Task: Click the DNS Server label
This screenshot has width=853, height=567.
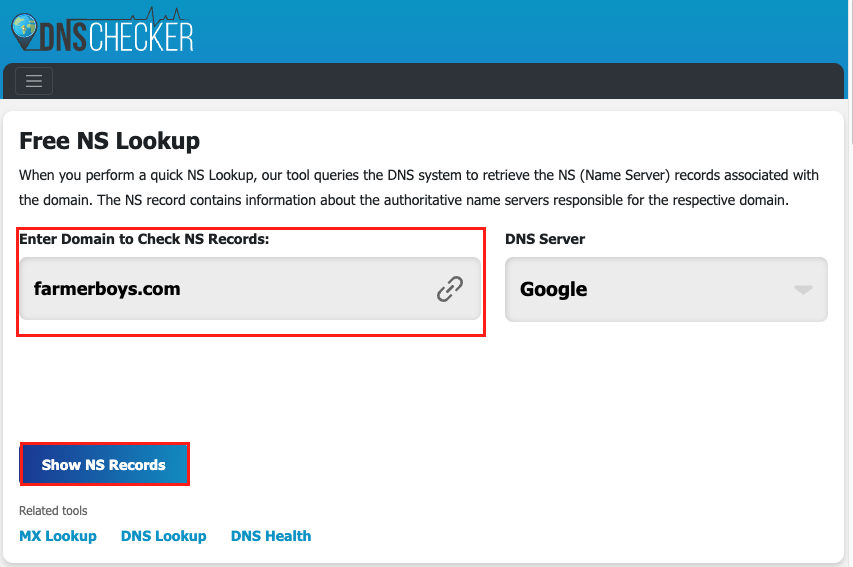Action: pyautogui.click(x=545, y=239)
